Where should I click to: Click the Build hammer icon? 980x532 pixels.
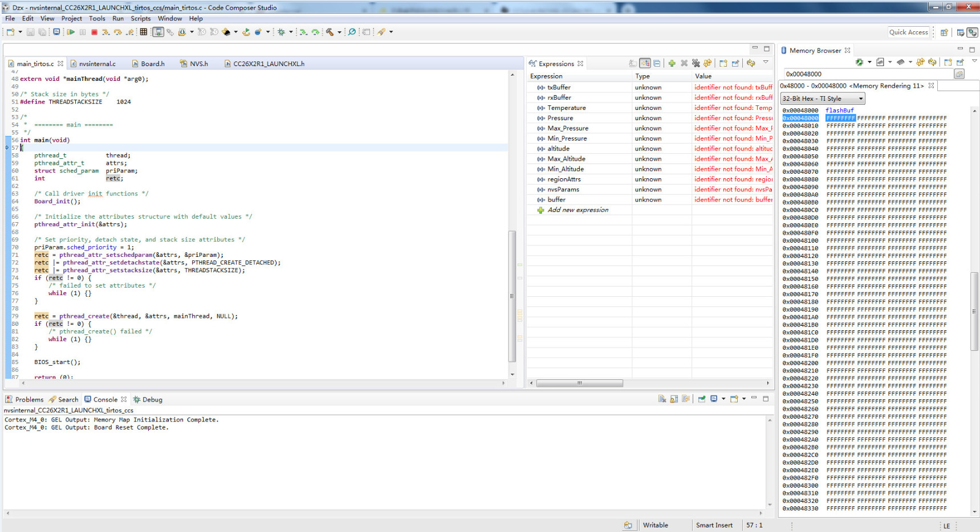click(x=329, y=32)
